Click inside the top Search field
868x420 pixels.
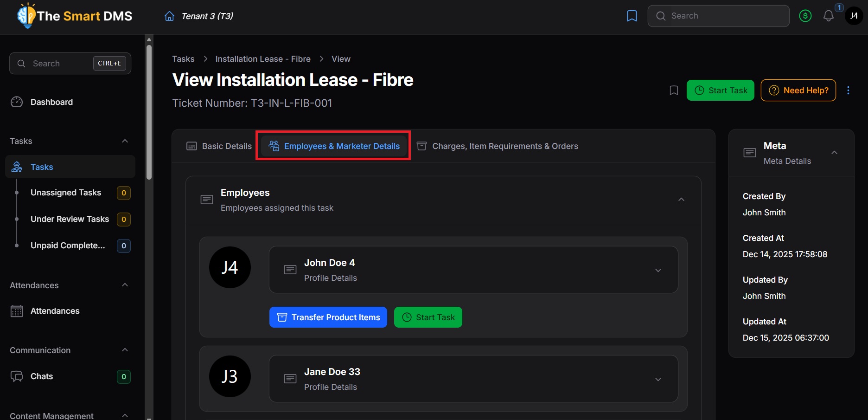tap(718, 15)
